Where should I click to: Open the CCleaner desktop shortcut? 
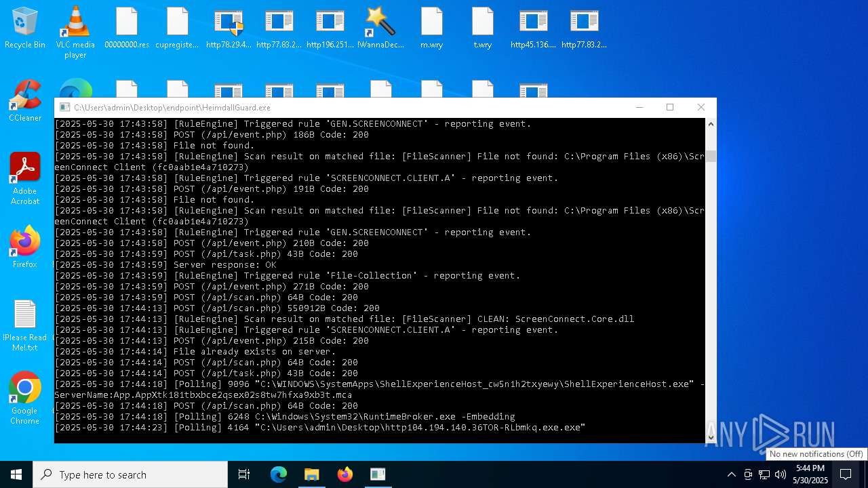pos(25,102)
